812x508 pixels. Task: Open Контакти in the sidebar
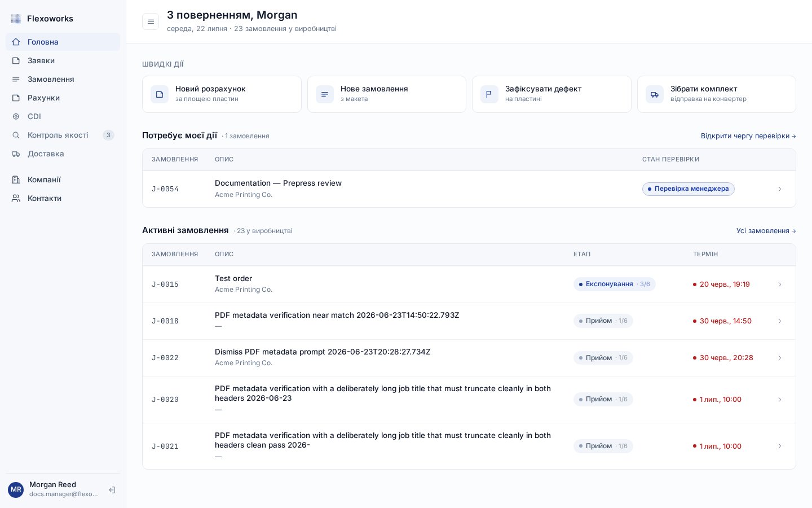63,198
